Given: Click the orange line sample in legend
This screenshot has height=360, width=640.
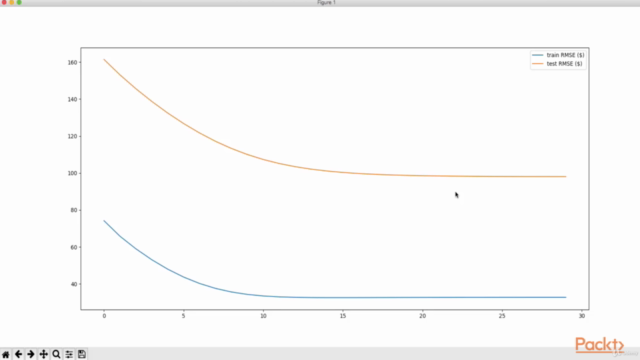Looking at the screenshot, I should tap(538, 64).
